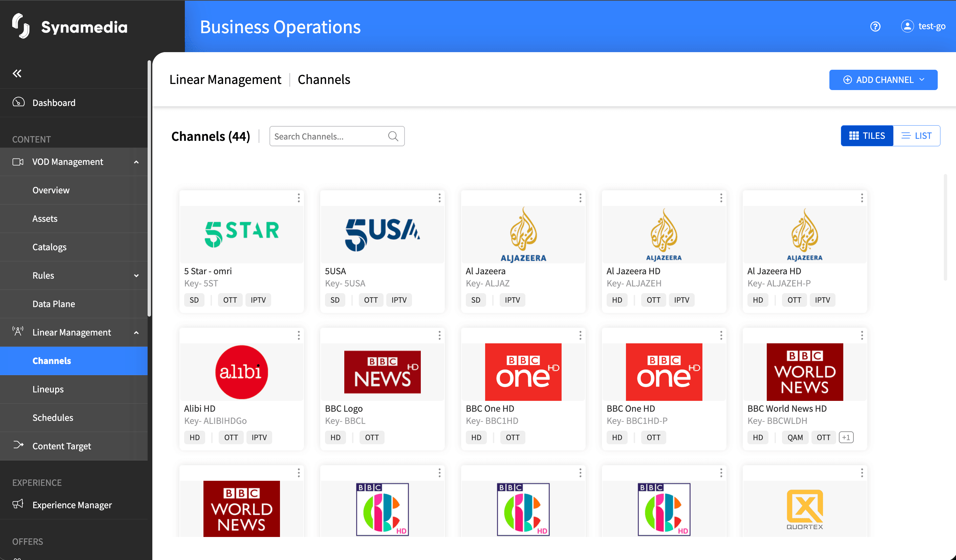
Task: Click 'Al Jazeera' channel name
Action: click(x=485, y=271)
